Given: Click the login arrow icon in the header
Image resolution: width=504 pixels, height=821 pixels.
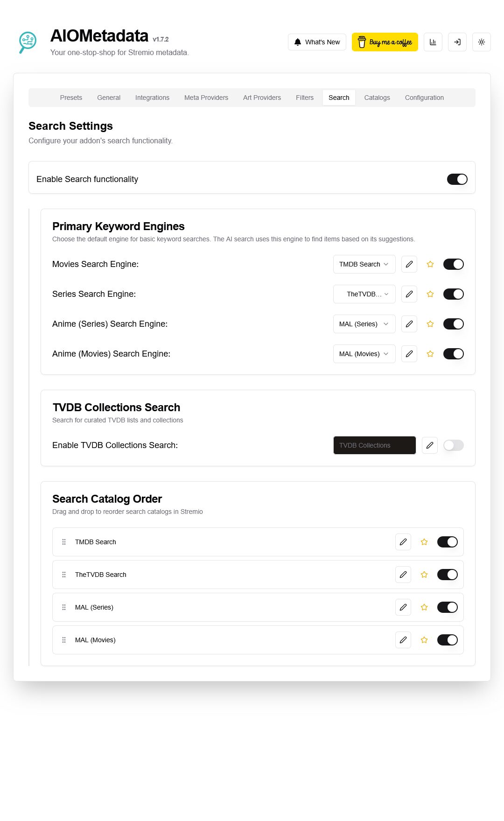Looking at the screenshot, I should click(x=457, y=42).
